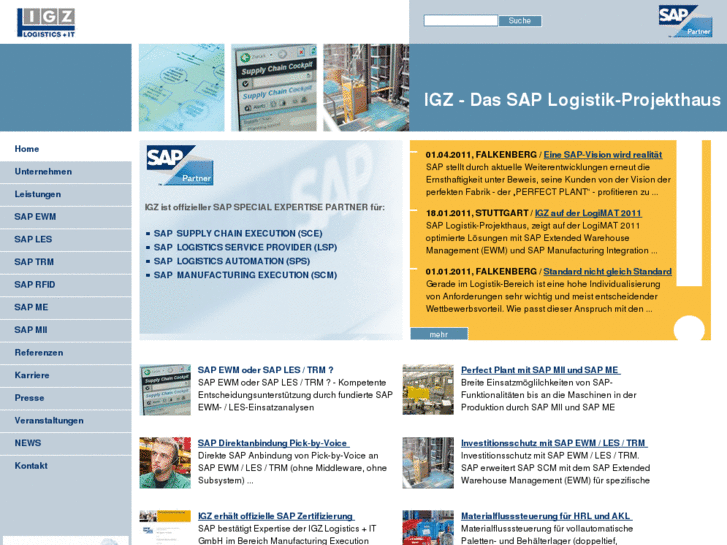Open Kontakt from sidebar
This screenshot has height=545, width=727.
(x=66, y=466)
